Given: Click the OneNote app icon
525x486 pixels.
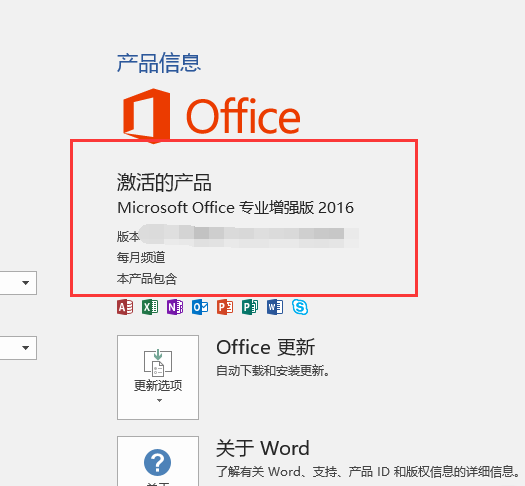Looking at the screenshot, I should (x=175, y=307).
